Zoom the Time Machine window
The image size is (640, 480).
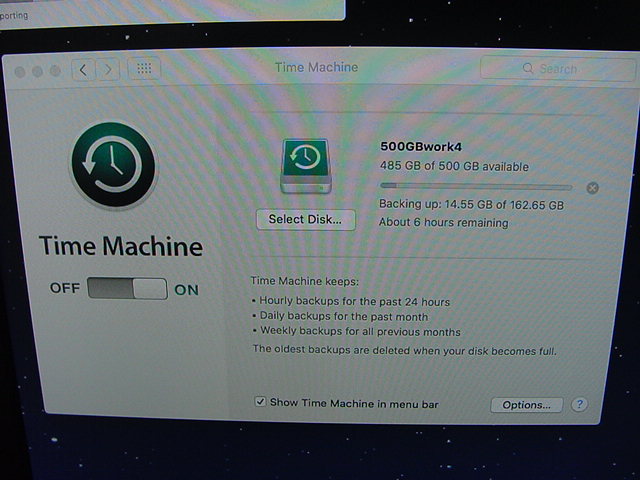tap(56, 71)
